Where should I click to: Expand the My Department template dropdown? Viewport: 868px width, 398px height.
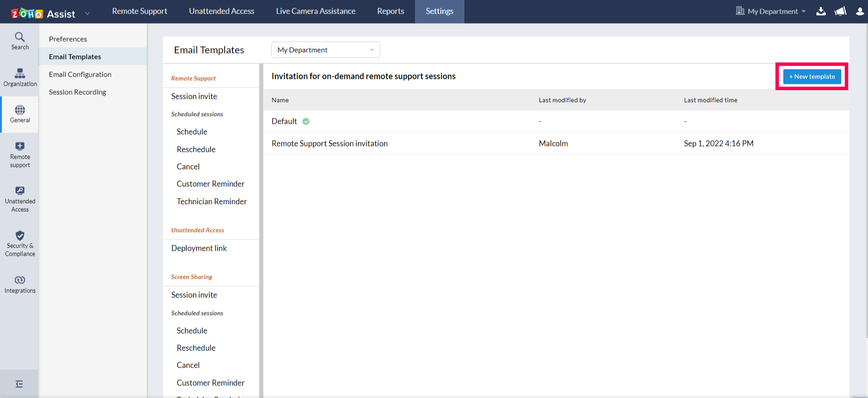(325, 50)
